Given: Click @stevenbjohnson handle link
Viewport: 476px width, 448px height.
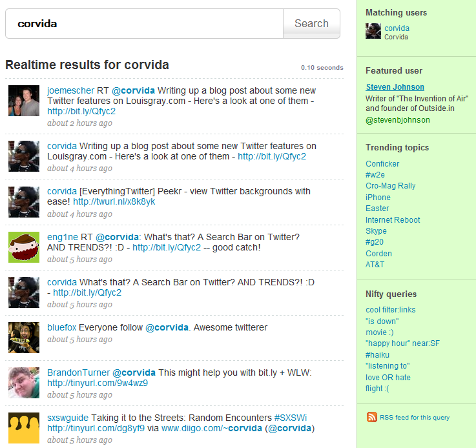Looking at the screenshot, I should 398,120.
